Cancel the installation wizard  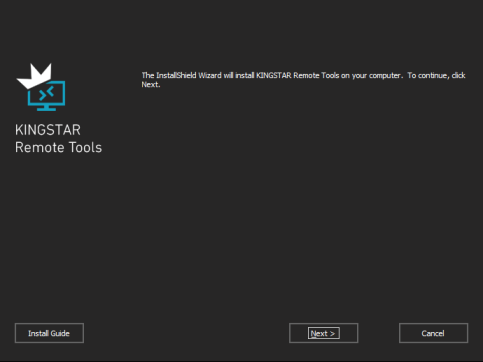pyautogui.click(x=433, y=333)
